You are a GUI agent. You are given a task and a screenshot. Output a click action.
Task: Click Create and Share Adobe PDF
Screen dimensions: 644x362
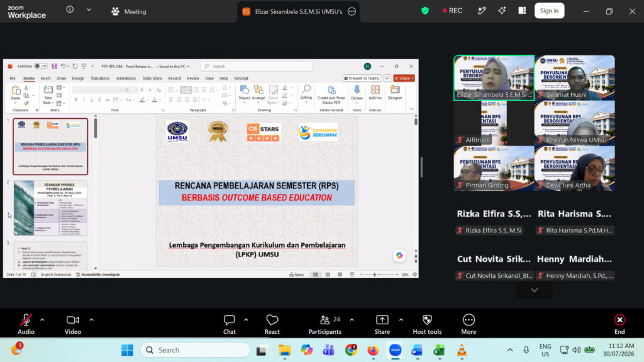tap(331, 95)
